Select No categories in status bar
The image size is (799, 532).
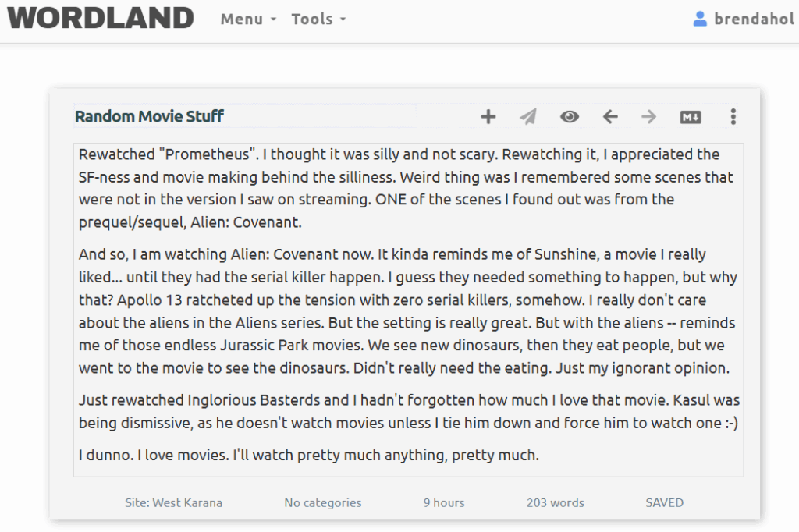[323, 503]
